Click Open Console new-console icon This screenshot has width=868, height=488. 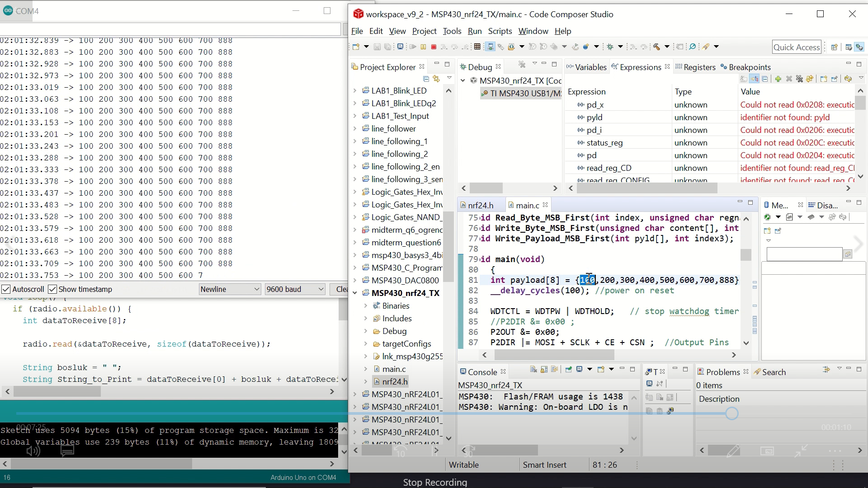[x=601, y=370]
